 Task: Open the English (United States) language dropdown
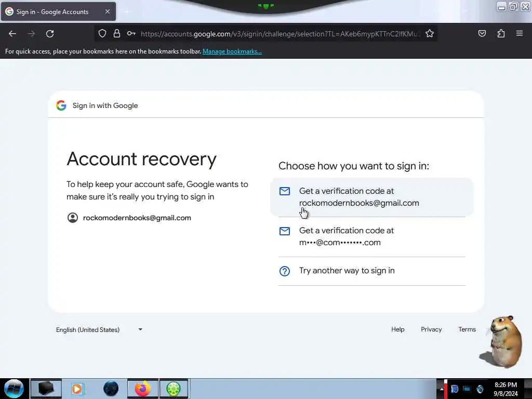coord(99,329)
